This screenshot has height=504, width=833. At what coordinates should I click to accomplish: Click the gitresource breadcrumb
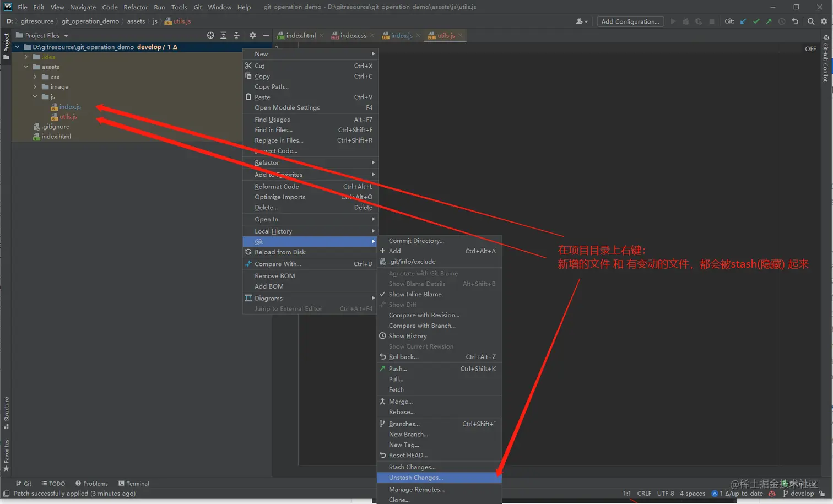pyautogui.click(x=37, y=21)
